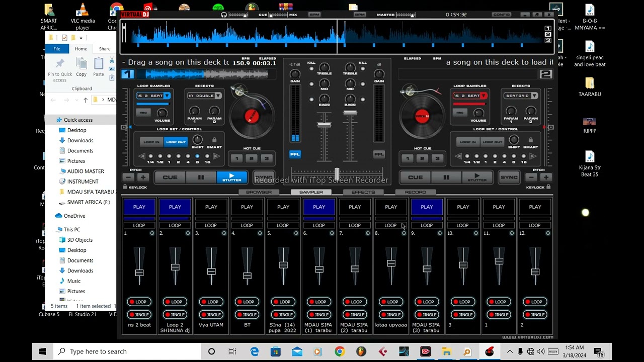Screen dimensions: 644x362
Task: Increase deck 2 pitch with plus button
Action: [x=545, y=177]
